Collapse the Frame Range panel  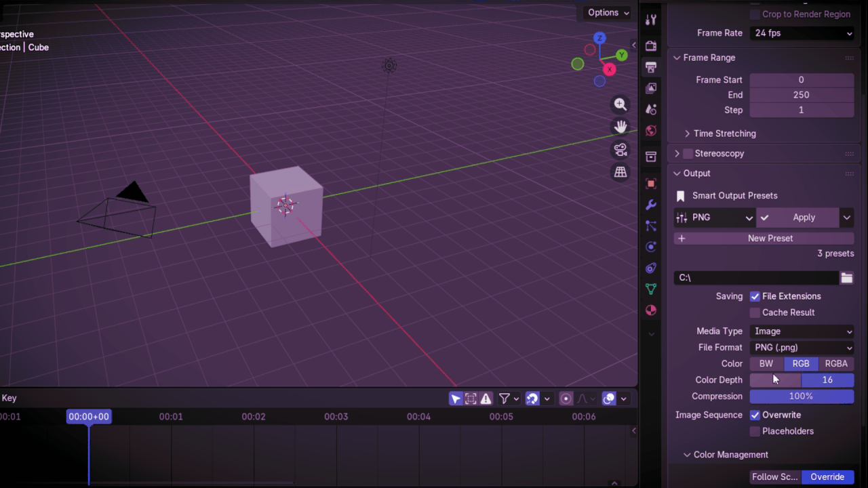point(677,58)
